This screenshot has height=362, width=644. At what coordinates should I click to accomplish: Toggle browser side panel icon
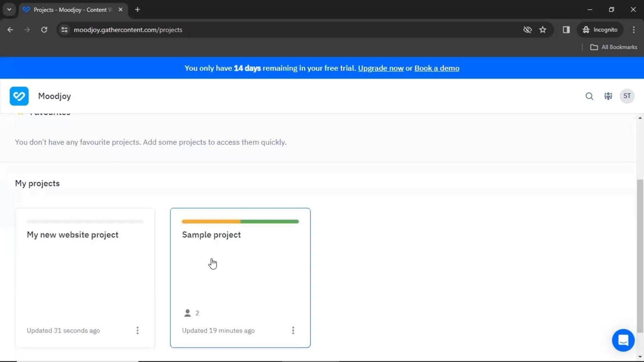point(566,30)
